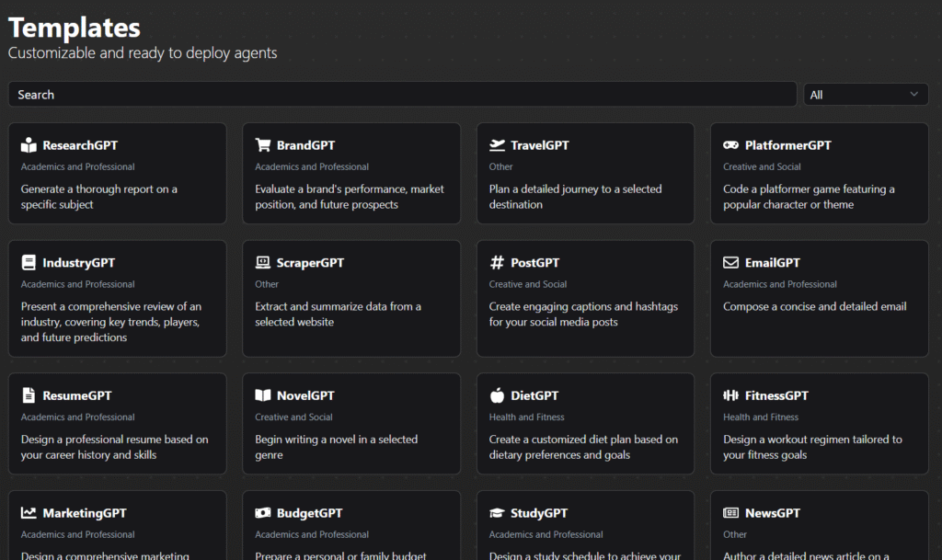
Task: Open the All category filter dropdown
Action: pos(866,95)
